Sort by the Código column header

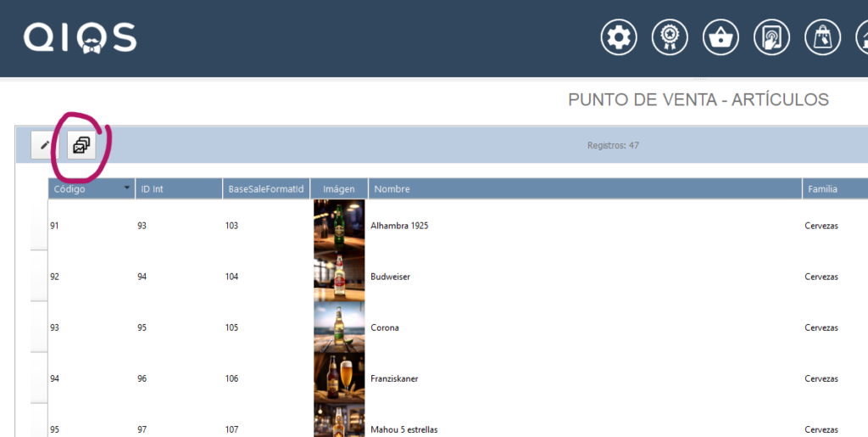(92, 189)
